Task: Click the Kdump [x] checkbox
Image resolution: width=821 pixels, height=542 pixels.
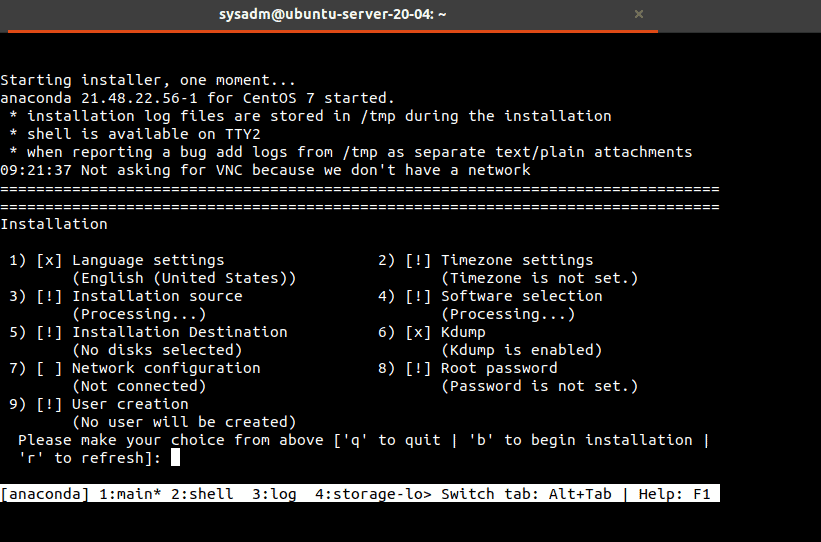Action: [x=418, y=333]
